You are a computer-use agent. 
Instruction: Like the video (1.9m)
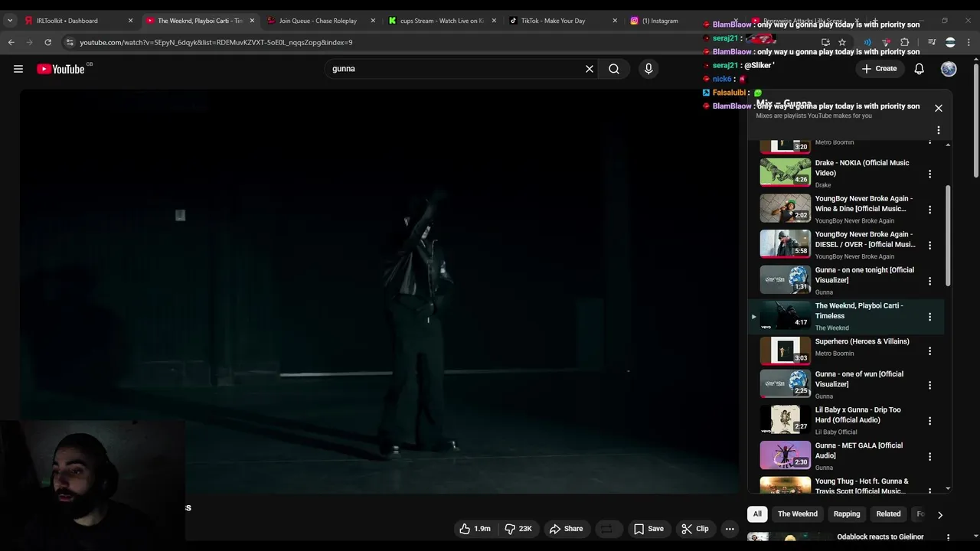[x=475, y=529]
